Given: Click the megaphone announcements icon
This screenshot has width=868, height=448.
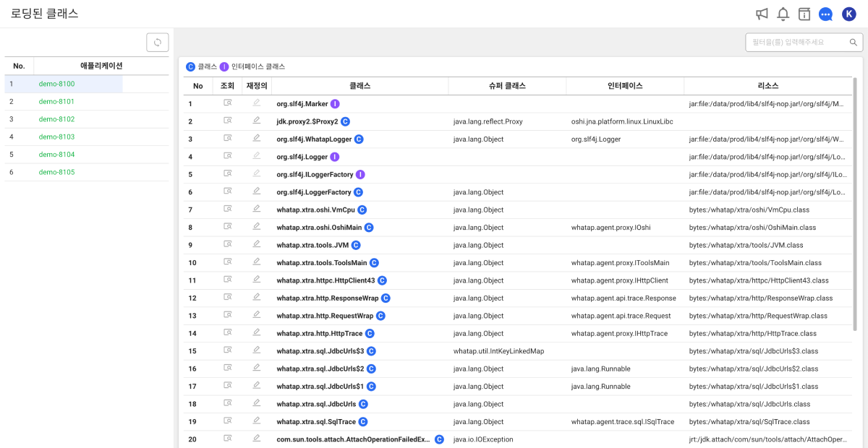Looking at the screenshot, I should tap(762, 14).
